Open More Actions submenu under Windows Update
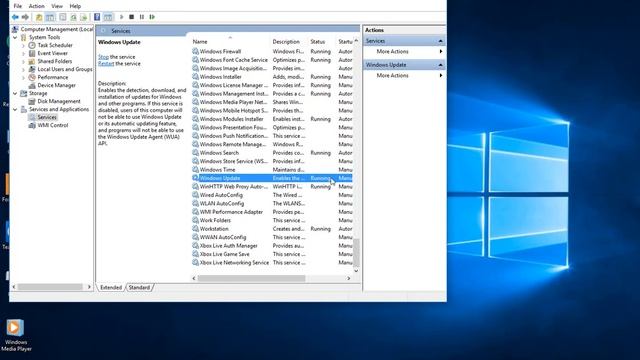 404,76
